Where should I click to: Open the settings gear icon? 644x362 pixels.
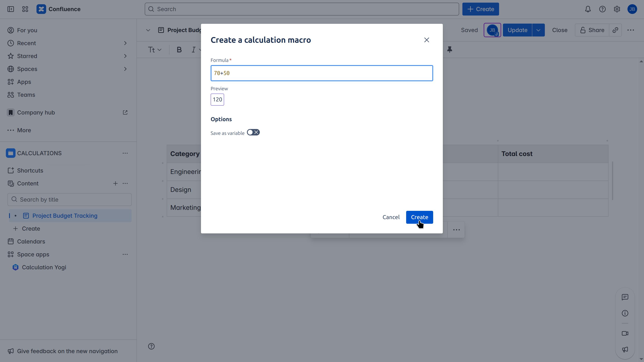click(617, 9)
